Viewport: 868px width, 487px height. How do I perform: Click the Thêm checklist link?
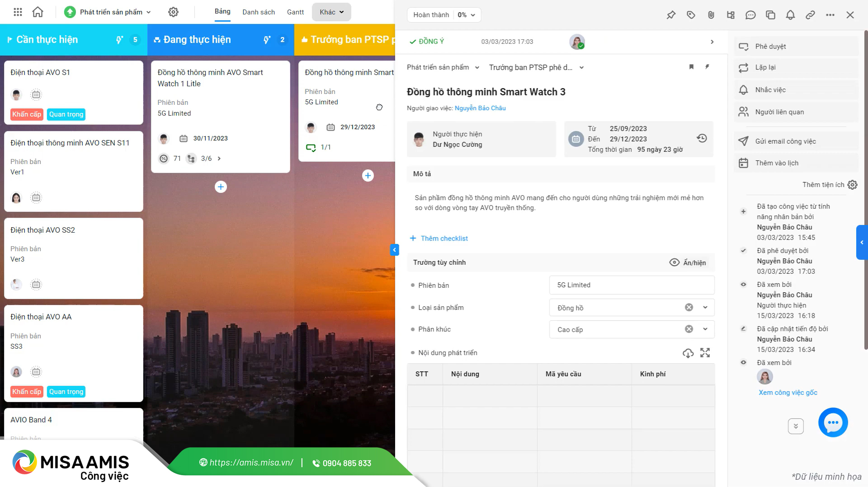pyautogui.click(x=439, y=239)
